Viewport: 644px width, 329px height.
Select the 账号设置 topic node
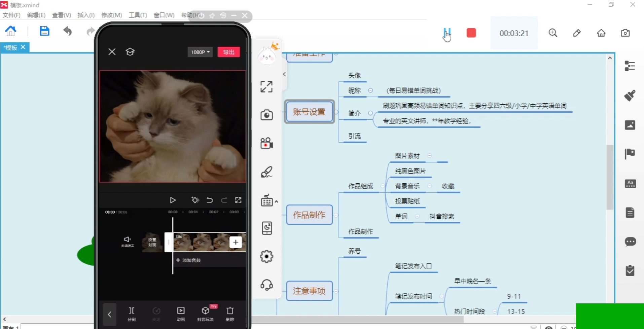coord(309,112)
